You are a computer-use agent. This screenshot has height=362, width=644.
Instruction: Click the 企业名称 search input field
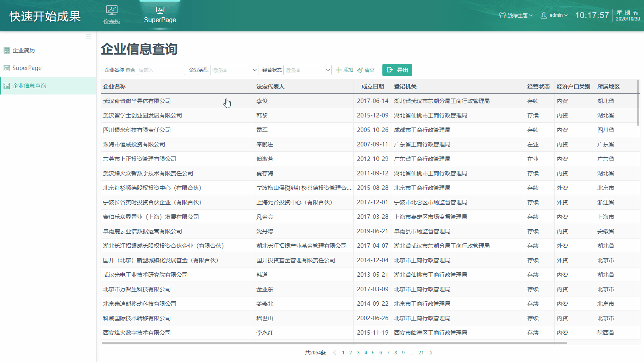coord(161,70)
